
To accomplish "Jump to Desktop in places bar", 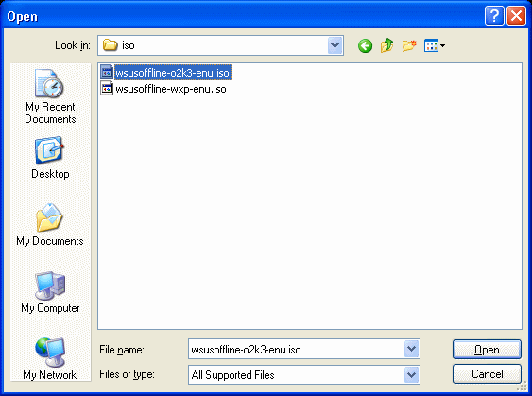I will pos(50,158).
